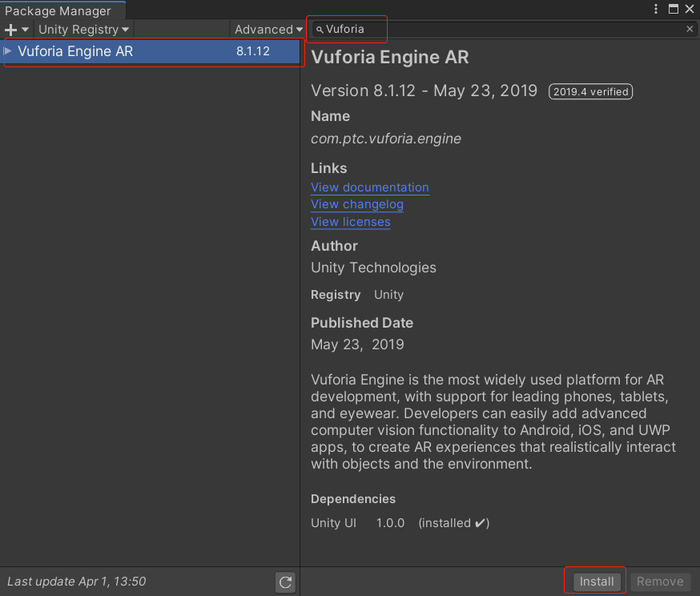Click the Unity UI dependency entry
The width and height of the screenshot is (700, 596).
click(x=333, y=523)
